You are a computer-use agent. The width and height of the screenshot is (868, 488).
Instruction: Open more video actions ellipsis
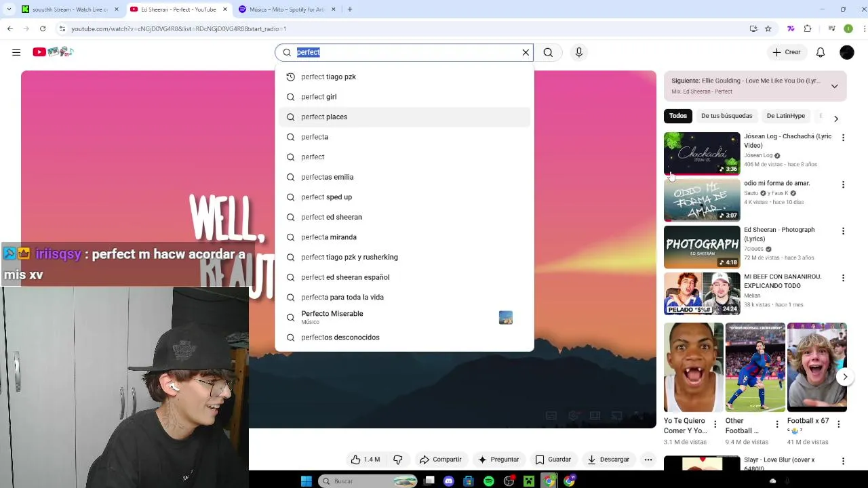coord(648,460)
